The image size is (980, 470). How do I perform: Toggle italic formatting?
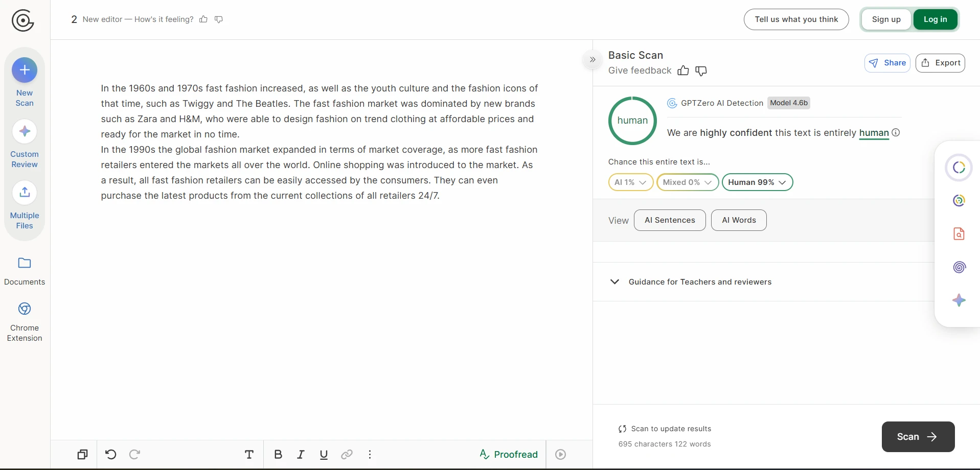(x=301, y=454)
